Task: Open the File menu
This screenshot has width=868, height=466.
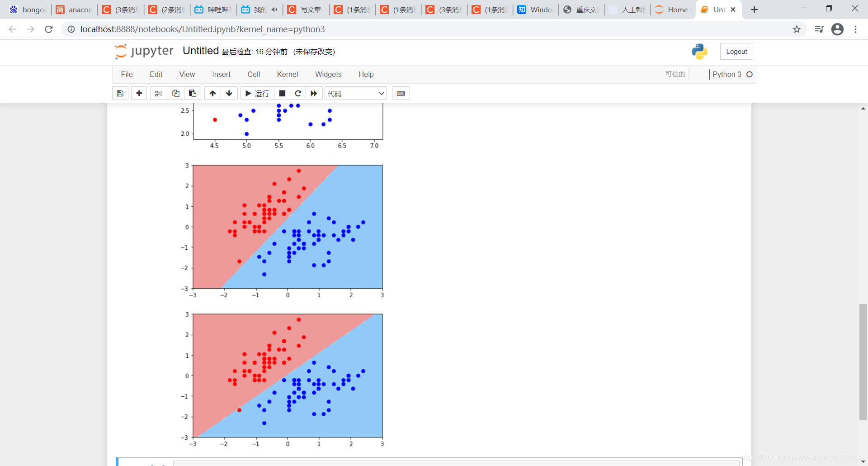Action: [127, 74]
